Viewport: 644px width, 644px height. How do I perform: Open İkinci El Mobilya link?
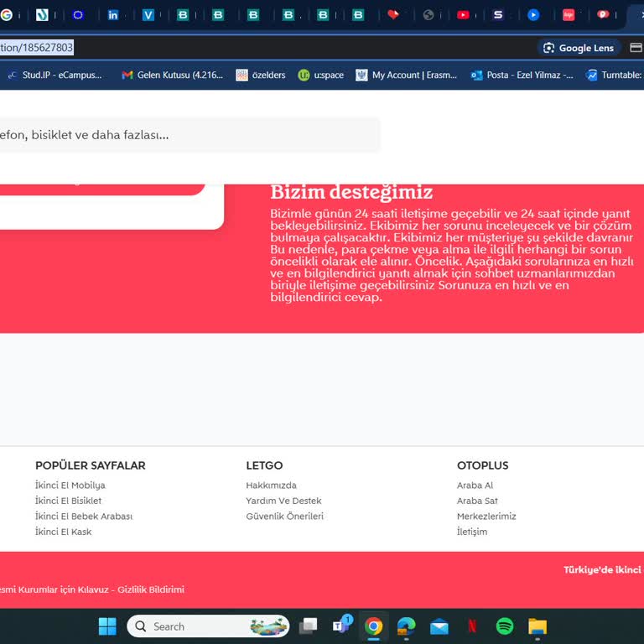[70, 485]
